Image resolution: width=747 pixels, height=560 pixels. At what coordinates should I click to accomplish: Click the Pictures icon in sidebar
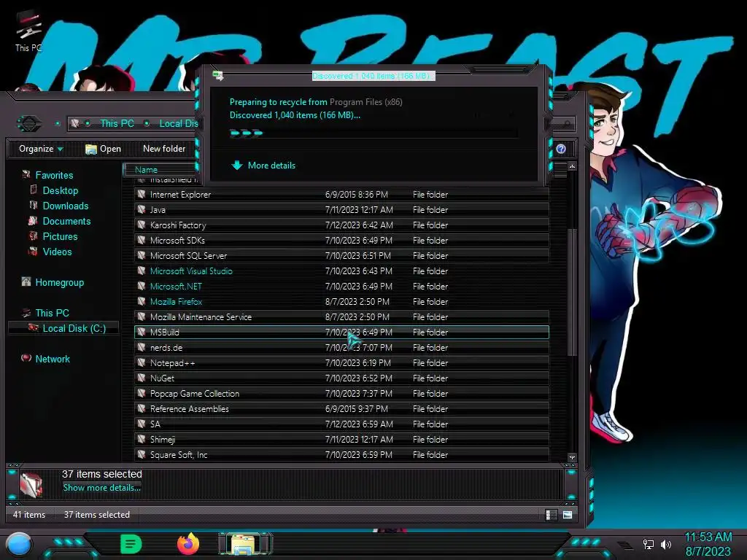(34, 236)
